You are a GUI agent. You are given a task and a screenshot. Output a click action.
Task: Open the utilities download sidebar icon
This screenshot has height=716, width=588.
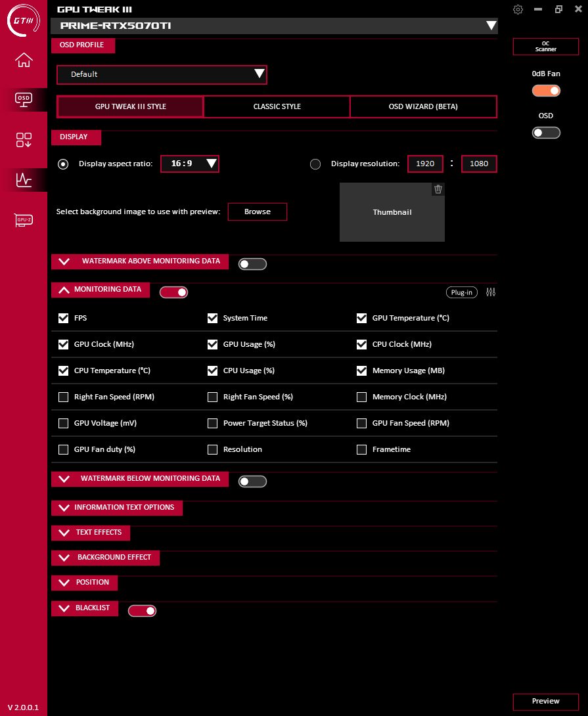tap(24, 140)
